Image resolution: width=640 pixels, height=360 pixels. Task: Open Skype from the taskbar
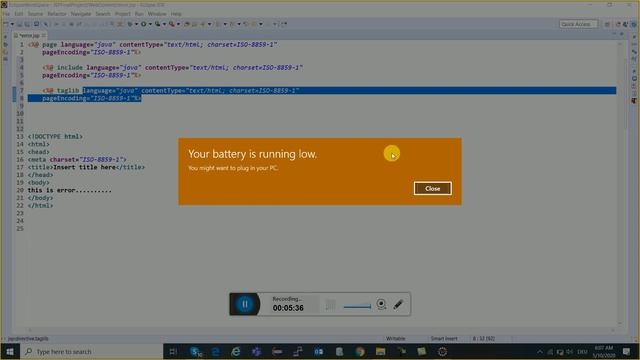(x=196, y=351)
